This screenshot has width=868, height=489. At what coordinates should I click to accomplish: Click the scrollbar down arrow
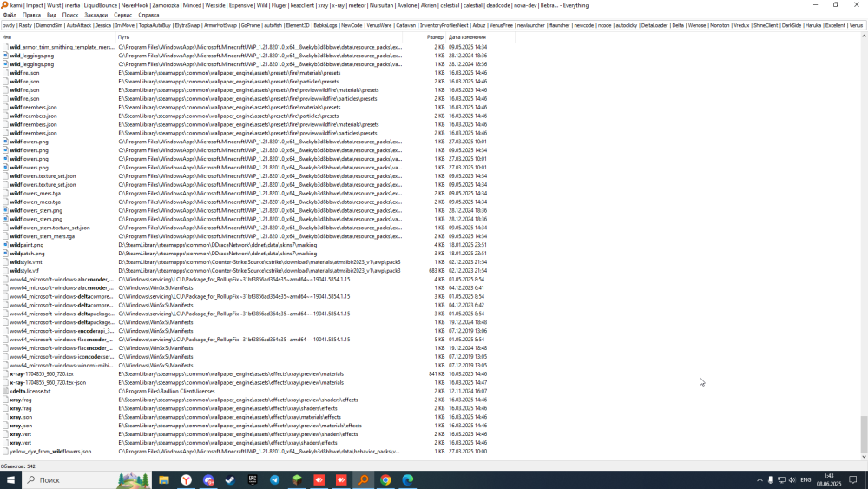tap(864, 457)
